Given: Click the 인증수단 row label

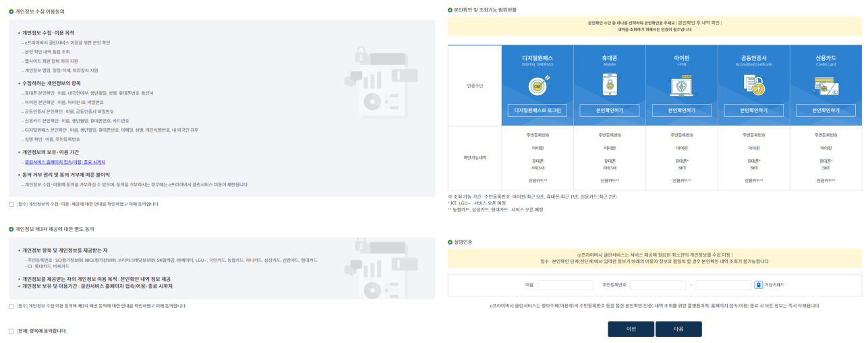Looking at the screenshot, I should click(x=475, y=86).
